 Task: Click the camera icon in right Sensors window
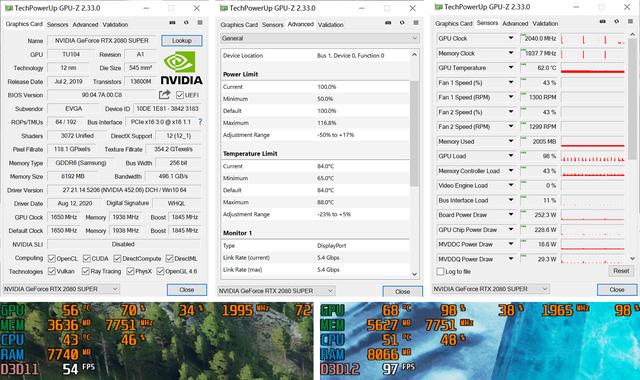coord(602,22)
